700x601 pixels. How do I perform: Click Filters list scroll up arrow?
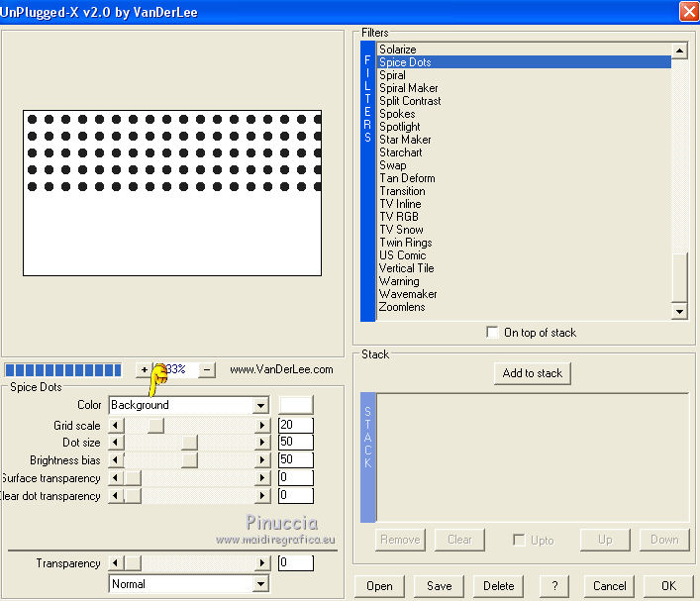679,50
